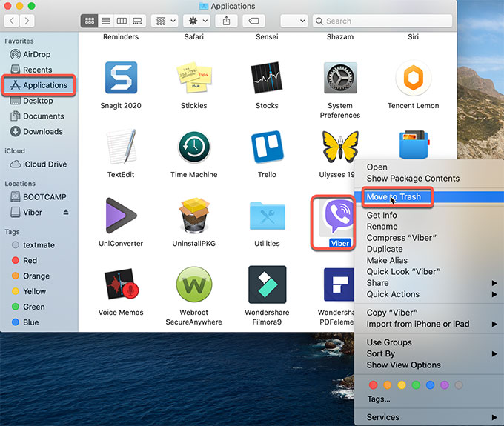Open Downloads in the sidebar
Screen dimensions: 504x426
(x=39, y=131)
